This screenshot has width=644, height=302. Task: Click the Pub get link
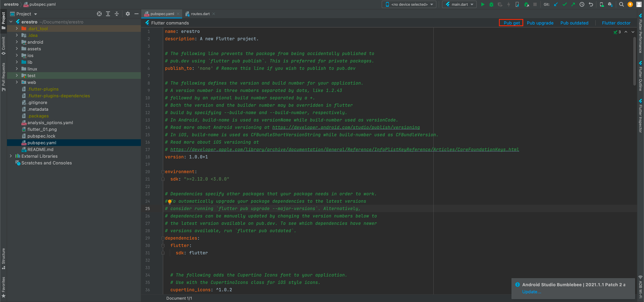point(511,23)
